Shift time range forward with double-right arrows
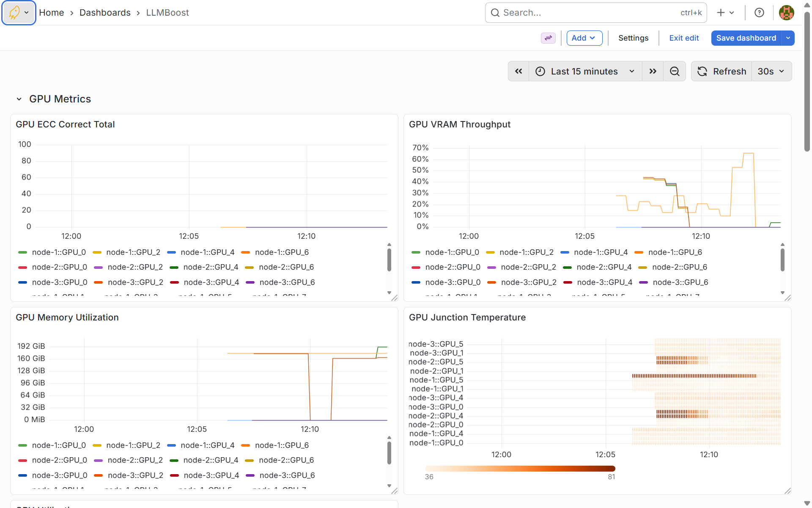The width and height of the screenshot is (812, 508). (x=653, y=71)
